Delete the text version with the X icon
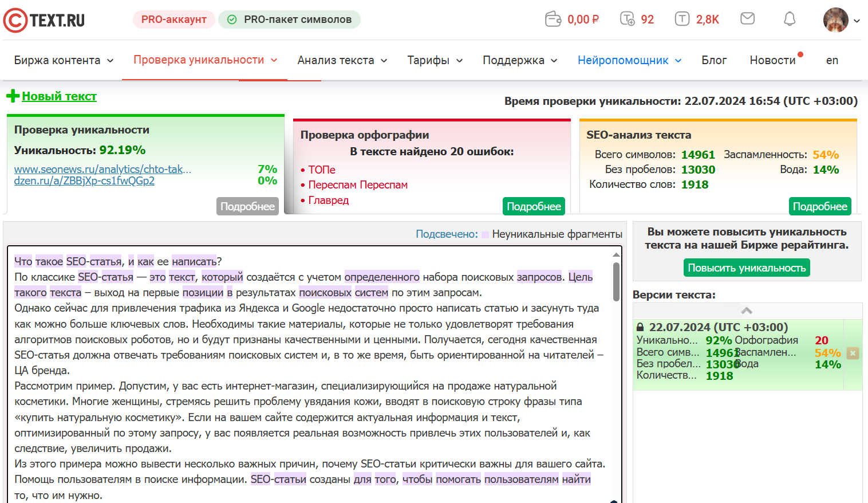 [853, 353]
